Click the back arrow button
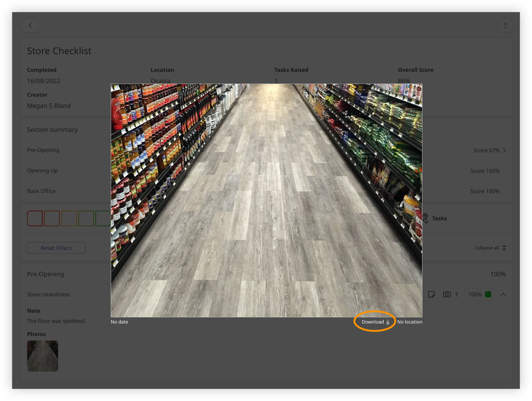The height and width of the screenshot is (401, 532). coord(30,25)
